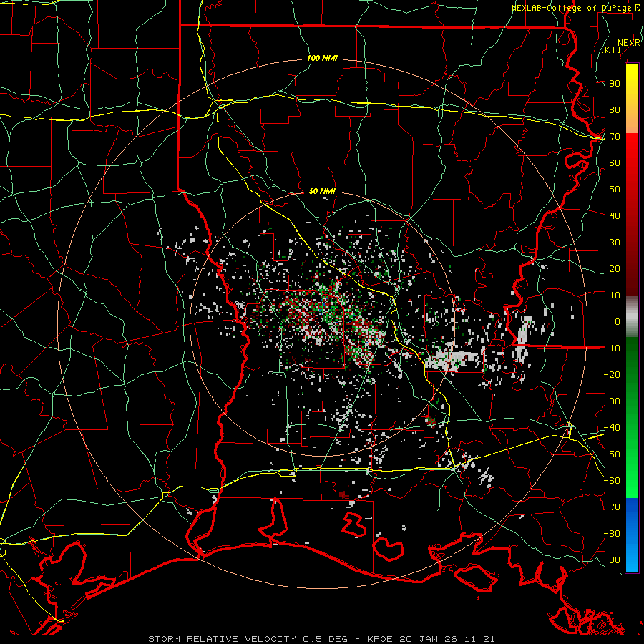Click the 30 value on velocity scale

[615, 243]
